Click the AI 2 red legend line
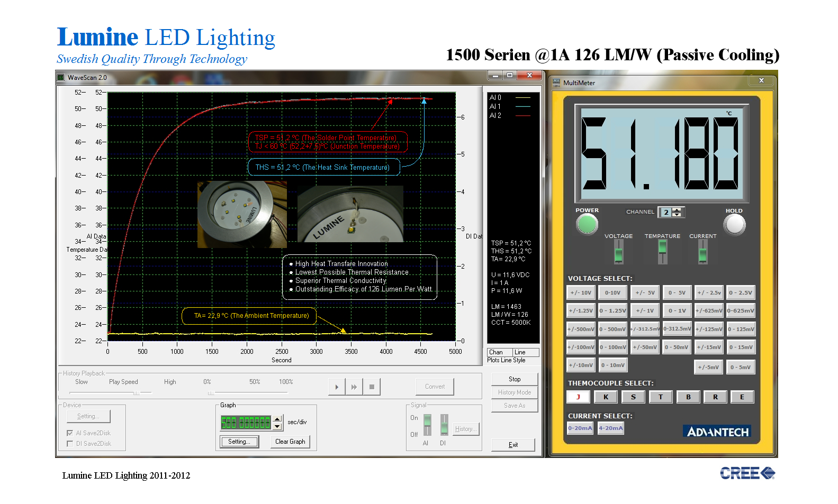 tap(522, 116)
